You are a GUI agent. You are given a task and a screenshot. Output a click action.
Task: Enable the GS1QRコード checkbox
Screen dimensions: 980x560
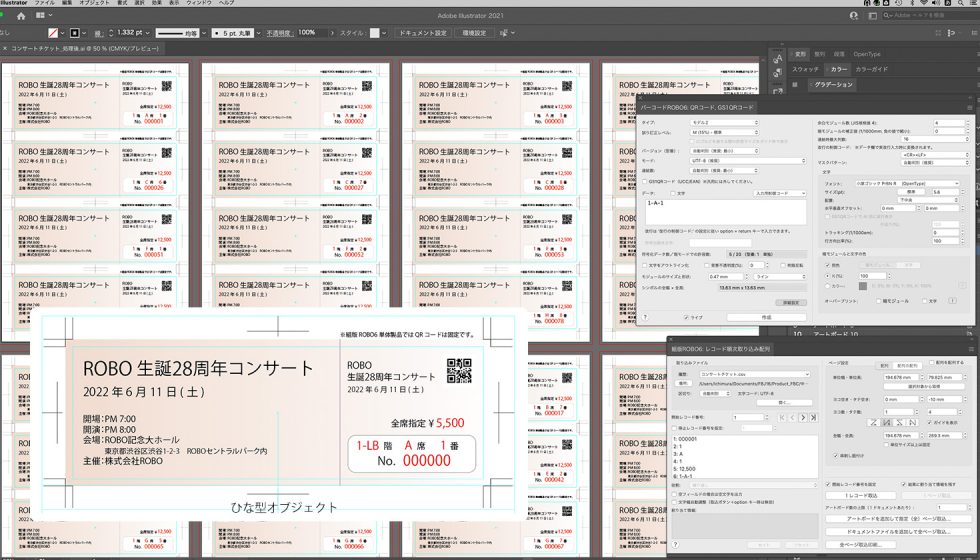pyautogui.click(x=645, y=181)
